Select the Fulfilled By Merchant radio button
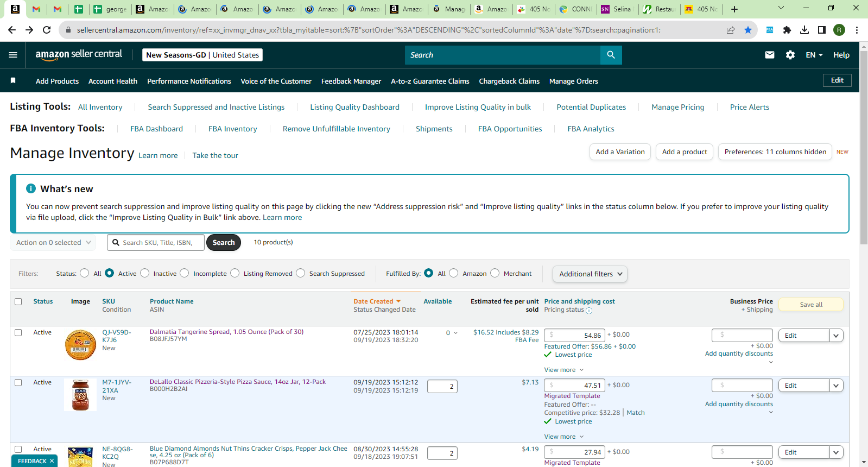Image resolution: width=868 pixels, height=467 pixels. [495, 273]
